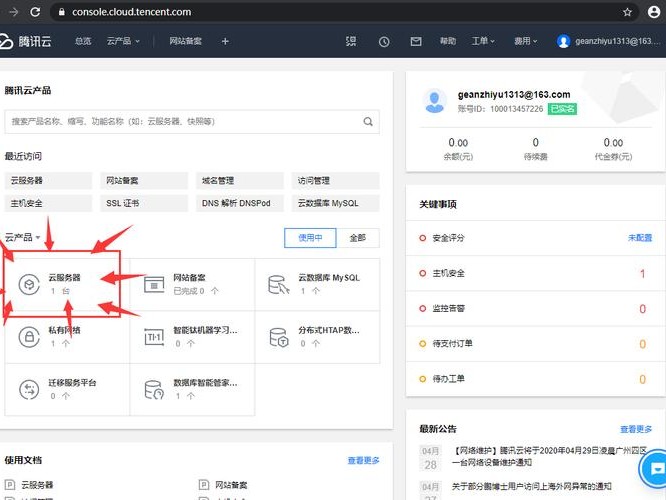The width and height of the screenshot is (666, 500).
Task: Click the search magnifier icon
Action: point(368,122)
